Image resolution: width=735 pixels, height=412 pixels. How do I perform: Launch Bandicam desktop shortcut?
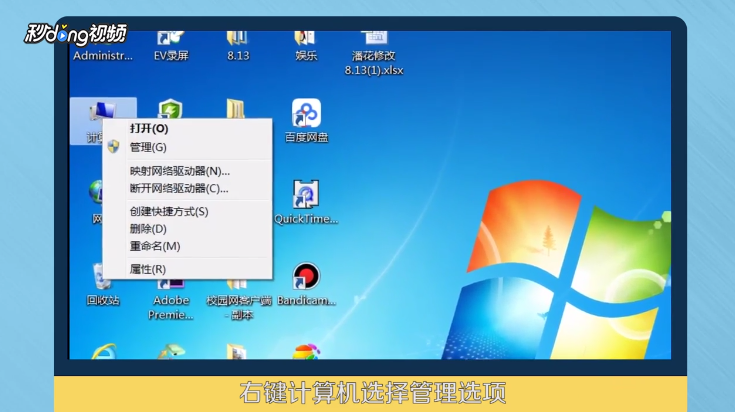(306, 284)
